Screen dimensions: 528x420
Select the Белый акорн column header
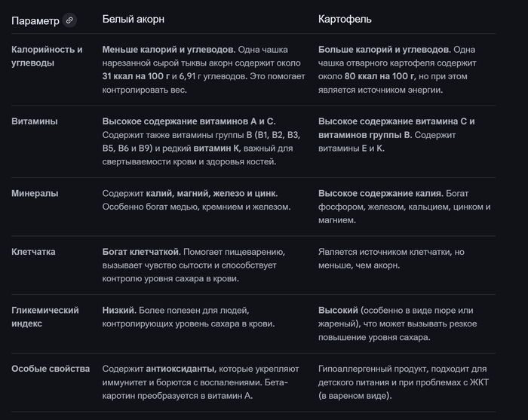pos(134,19)
